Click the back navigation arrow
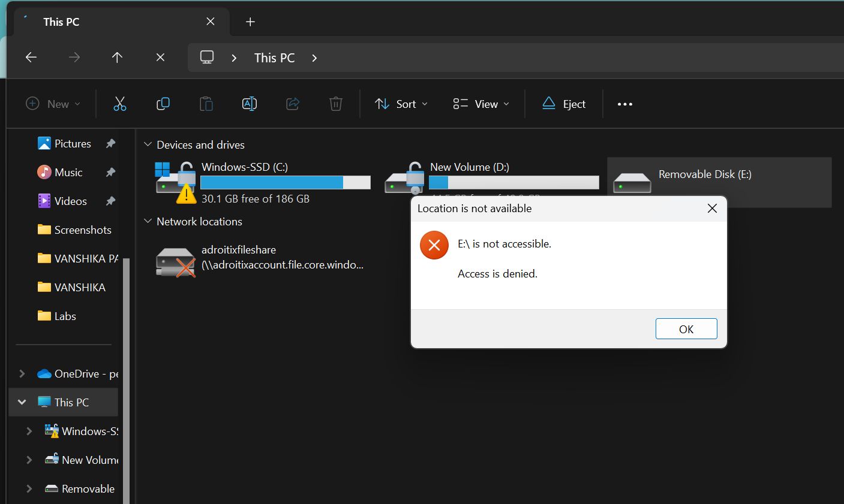The image size is (844, 504). (x=31, y=57)
